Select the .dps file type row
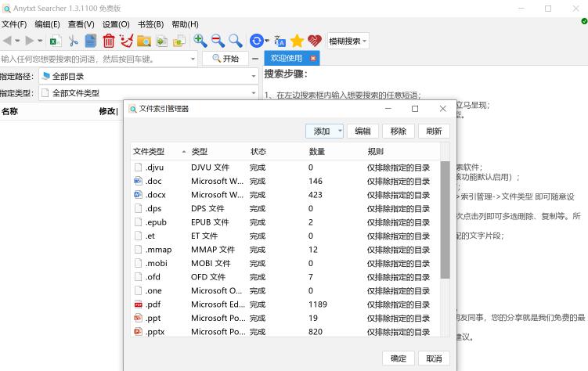588x371 pixels. pos(285,208)
